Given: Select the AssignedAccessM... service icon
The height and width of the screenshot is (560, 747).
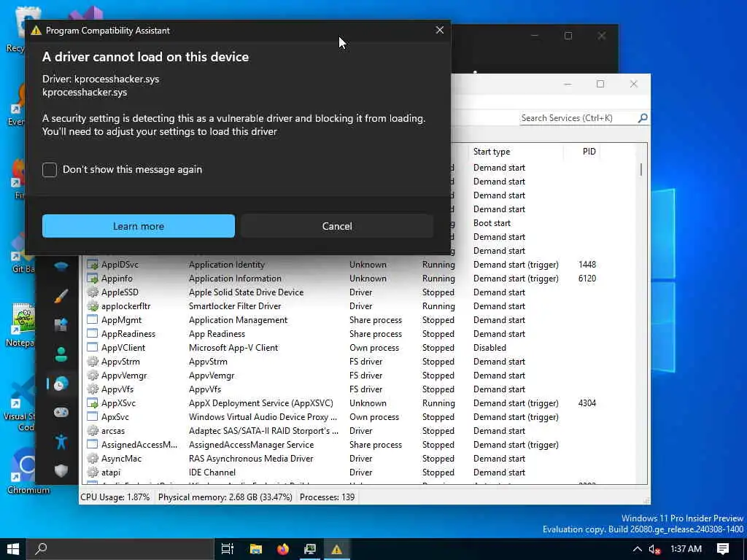Looking at the screenshot, I should [93, 444].
